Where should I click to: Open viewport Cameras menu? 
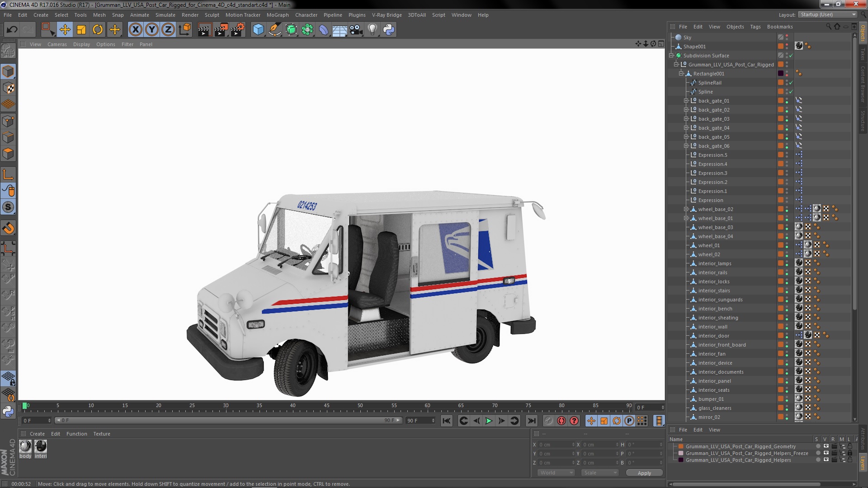[x=57, y=44]
